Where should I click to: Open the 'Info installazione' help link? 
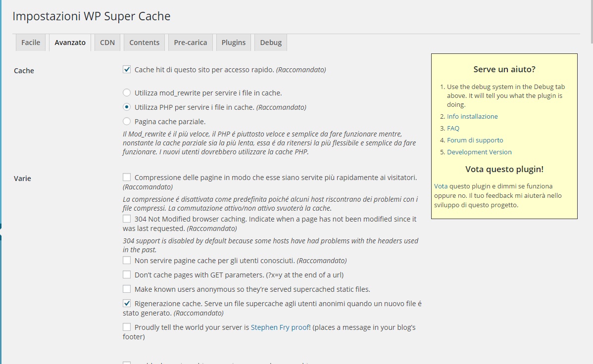472,116
